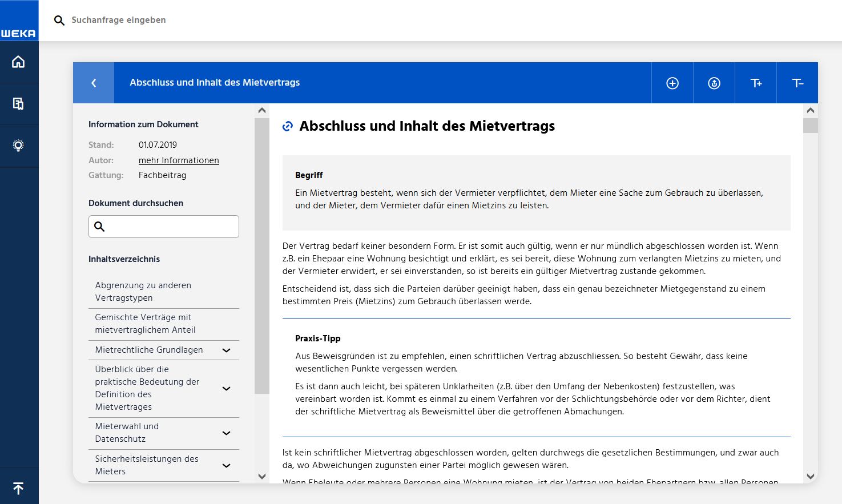
Task: Click the share/export circle icon in header
Action: pyautogui.click(x=714, y=83)
